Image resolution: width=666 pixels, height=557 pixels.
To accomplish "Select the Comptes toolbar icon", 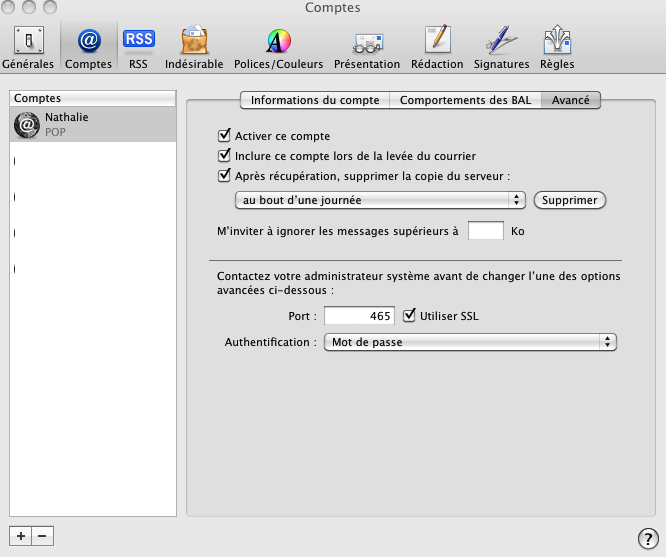I will click(88, 48).
